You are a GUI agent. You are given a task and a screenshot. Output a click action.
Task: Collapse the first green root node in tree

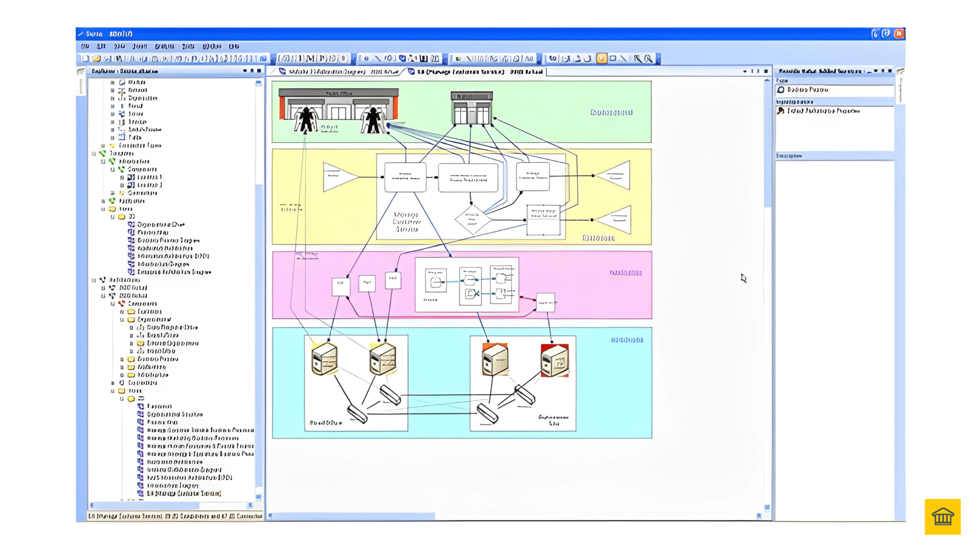tap(94, 153)
